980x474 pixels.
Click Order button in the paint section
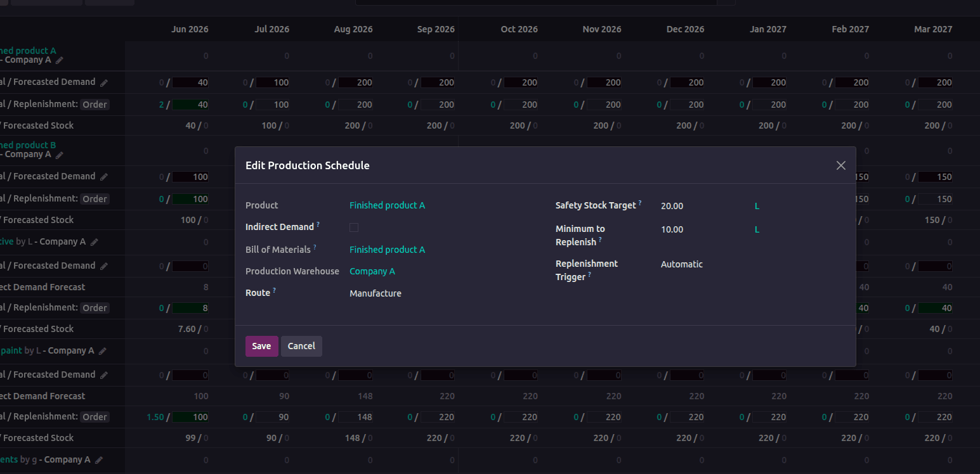click(x=95, y=417)
